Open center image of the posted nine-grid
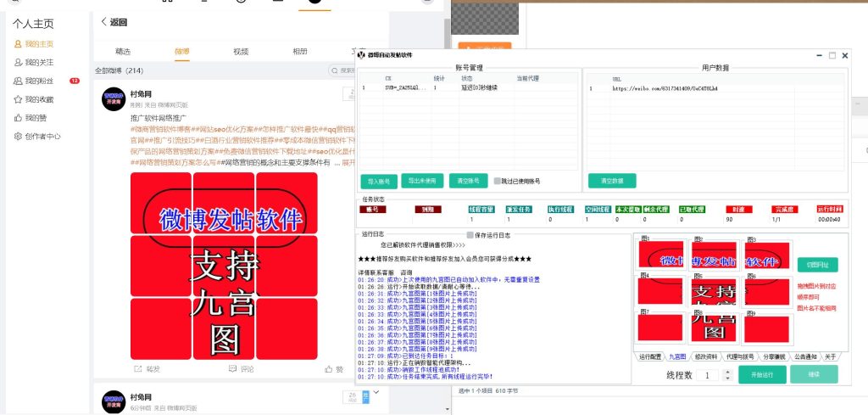The image size is (868, 415). coord(224,266)
